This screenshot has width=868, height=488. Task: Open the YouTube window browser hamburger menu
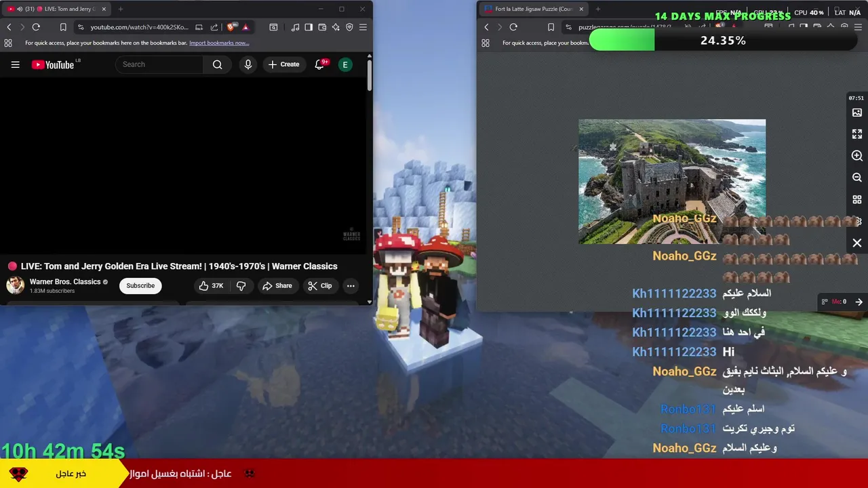coord(363,27)
